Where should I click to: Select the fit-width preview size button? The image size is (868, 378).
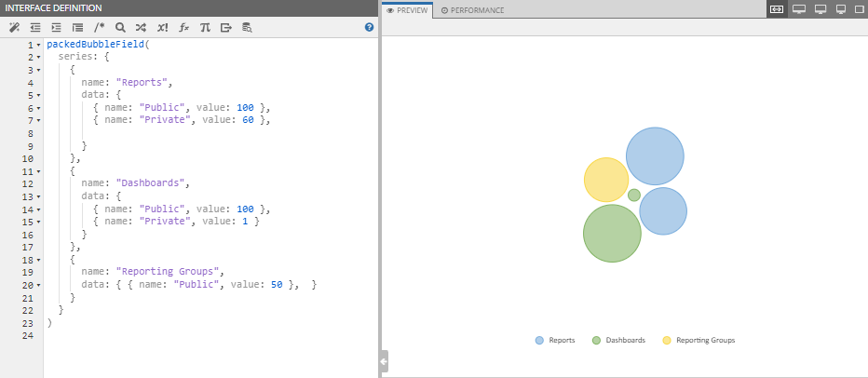click(777, 9)
